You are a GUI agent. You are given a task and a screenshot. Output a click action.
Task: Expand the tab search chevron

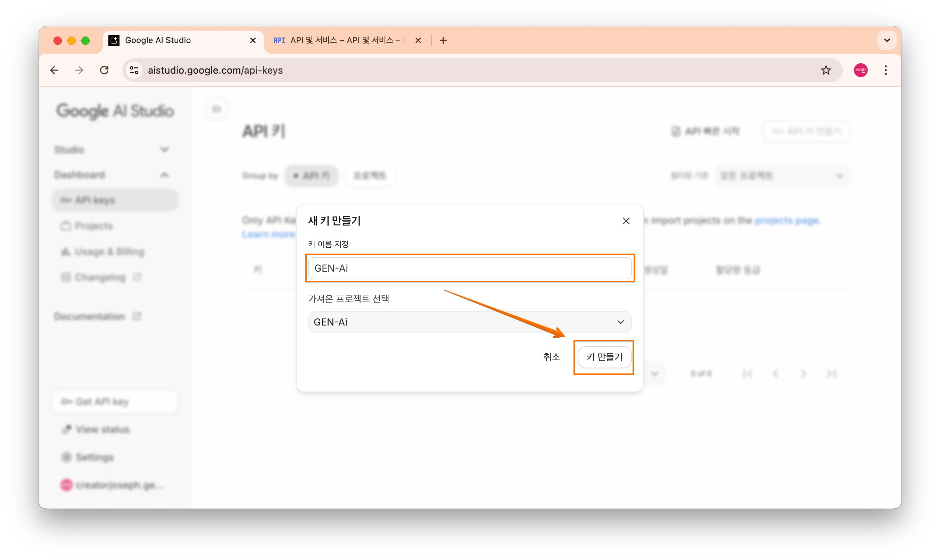[x=887, y=40]
